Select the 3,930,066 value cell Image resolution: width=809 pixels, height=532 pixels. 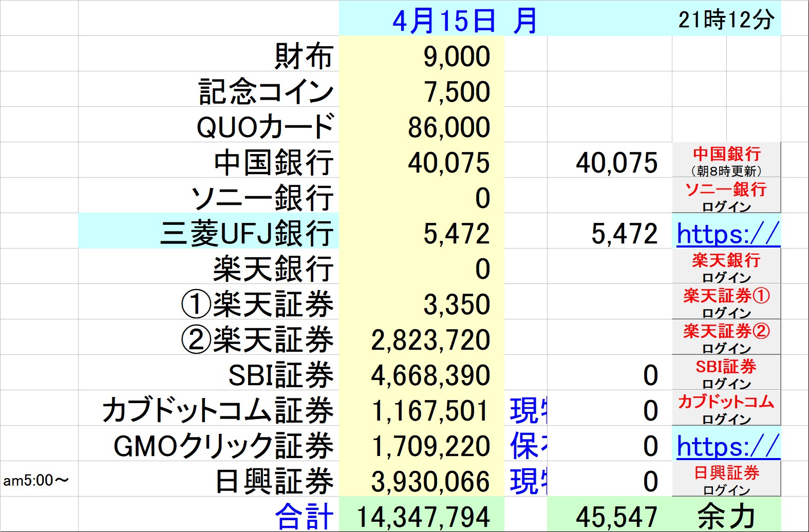pyautogui.click(x=422, y=479)
